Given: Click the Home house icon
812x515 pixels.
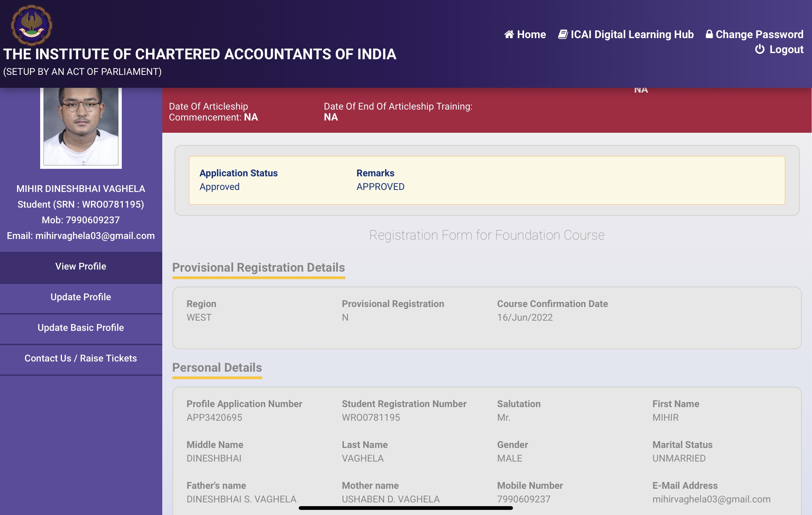Looking at the screenshot, I should tap(509, 34).
